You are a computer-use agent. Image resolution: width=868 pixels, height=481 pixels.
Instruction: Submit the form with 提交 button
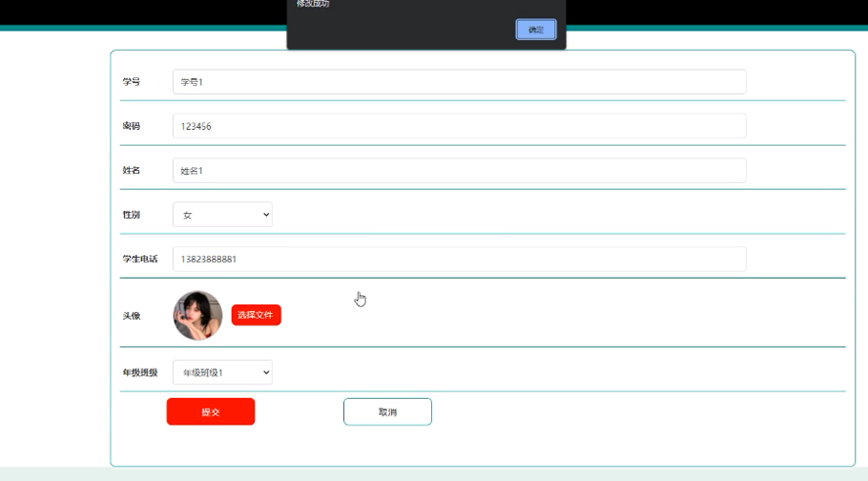(x=210, y=412)
